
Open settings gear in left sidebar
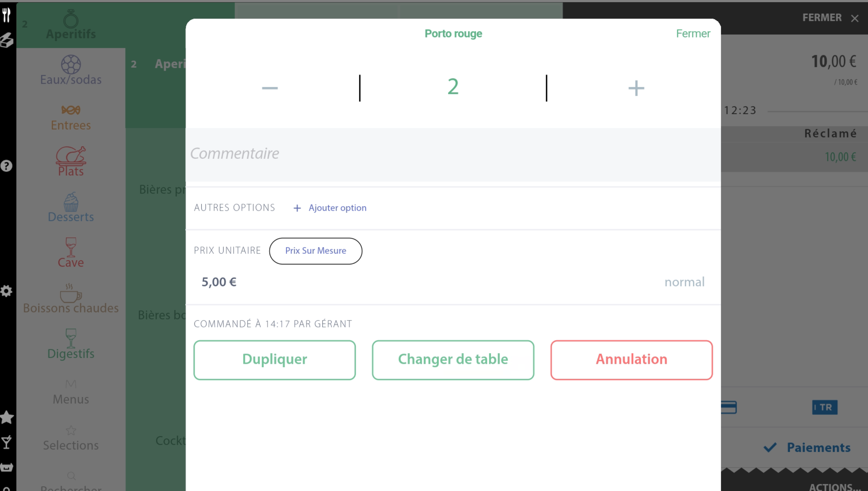6,291
